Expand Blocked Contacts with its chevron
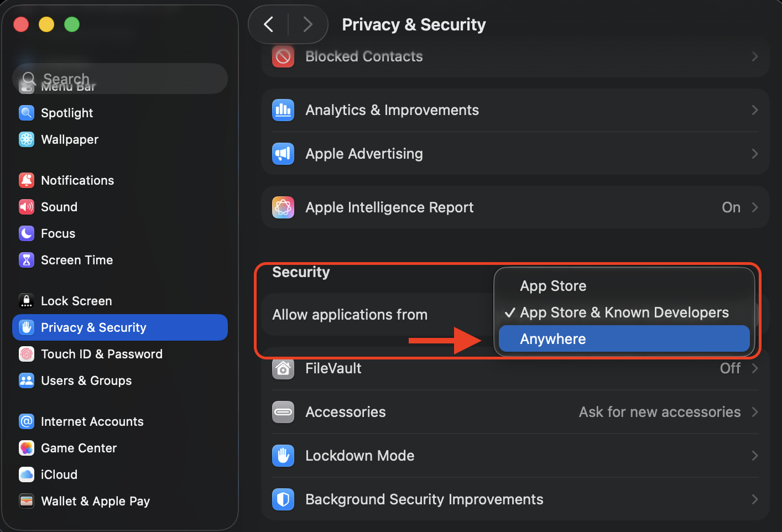Image resolution: width=782 pixels, height=532 pixels. click(x=755, y=56)
